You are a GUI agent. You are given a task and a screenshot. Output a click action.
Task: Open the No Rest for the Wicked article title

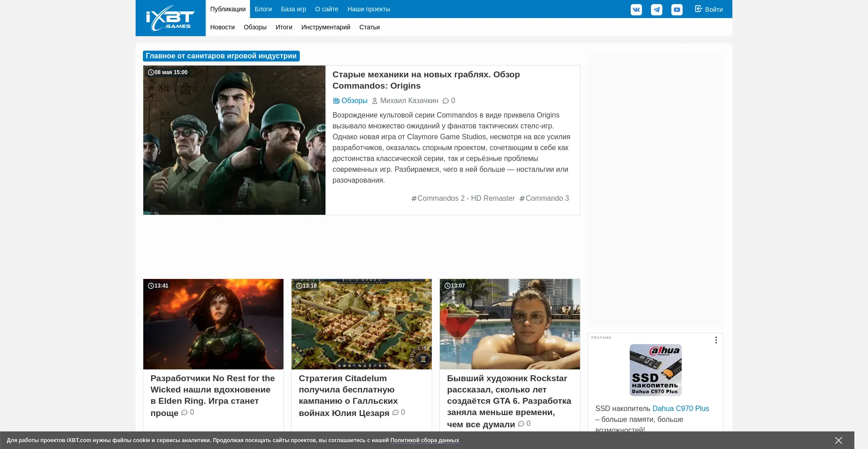[212, 395]
